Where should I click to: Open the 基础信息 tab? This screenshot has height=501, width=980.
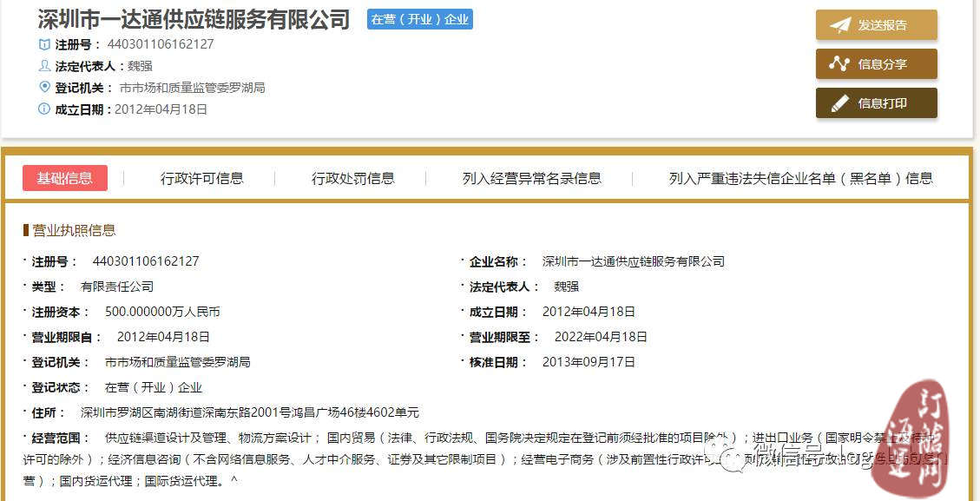(65, 178)
